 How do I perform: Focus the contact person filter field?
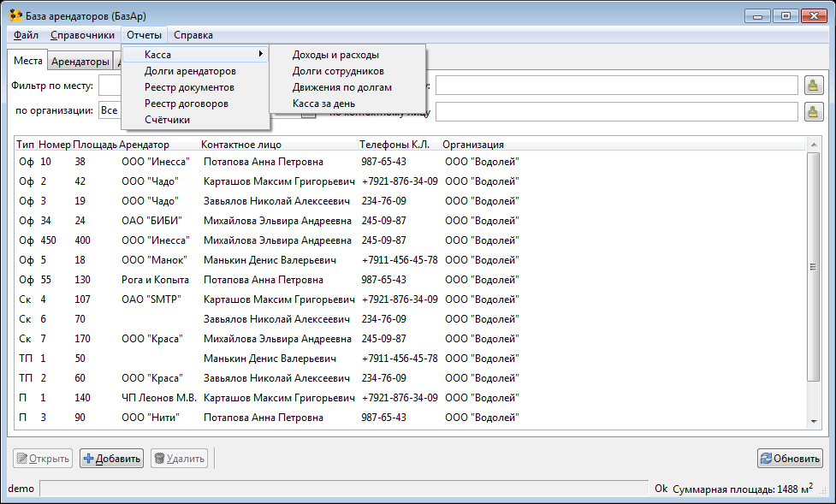coord(616,111)
